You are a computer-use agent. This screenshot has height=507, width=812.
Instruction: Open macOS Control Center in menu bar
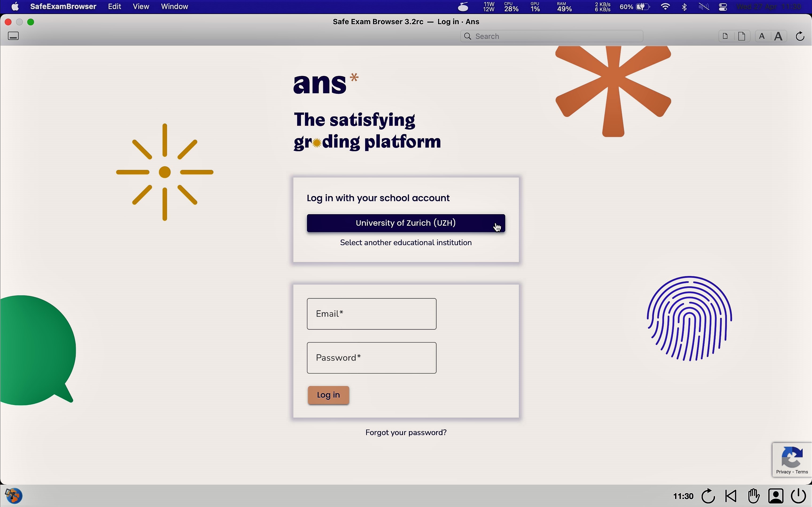723,7
